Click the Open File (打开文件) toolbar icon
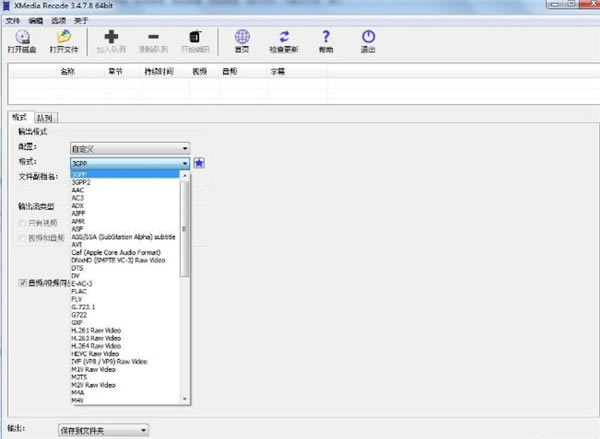 (64, 37)
